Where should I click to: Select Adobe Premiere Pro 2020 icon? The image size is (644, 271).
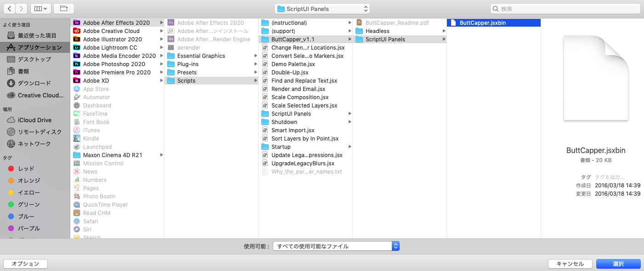point(77,72)
